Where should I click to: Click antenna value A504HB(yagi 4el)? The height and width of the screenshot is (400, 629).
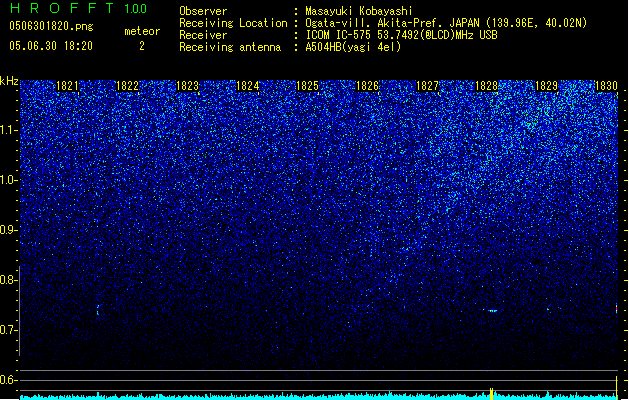353,47
